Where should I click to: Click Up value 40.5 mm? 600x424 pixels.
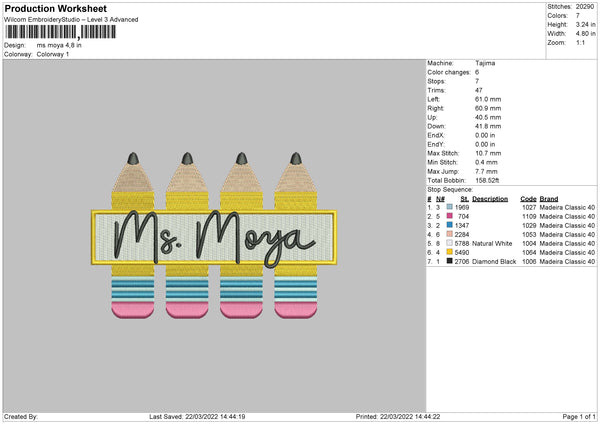pyautogui.click(x=488, y=117)
